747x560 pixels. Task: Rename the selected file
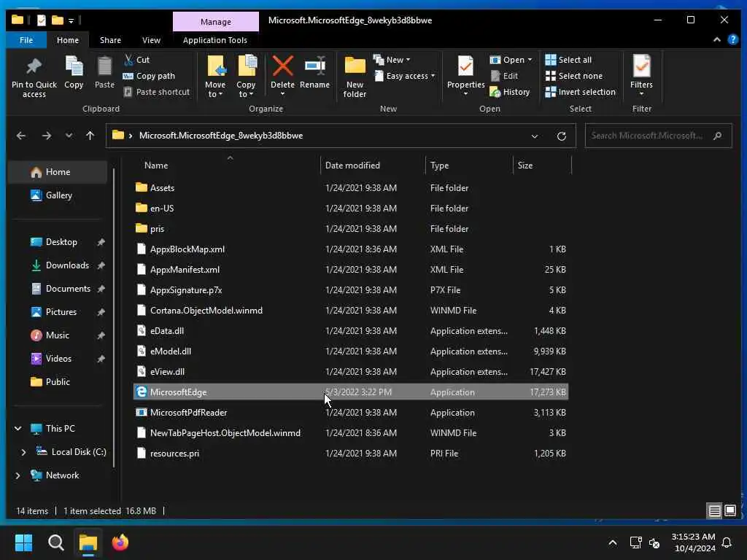click(314, 72)
